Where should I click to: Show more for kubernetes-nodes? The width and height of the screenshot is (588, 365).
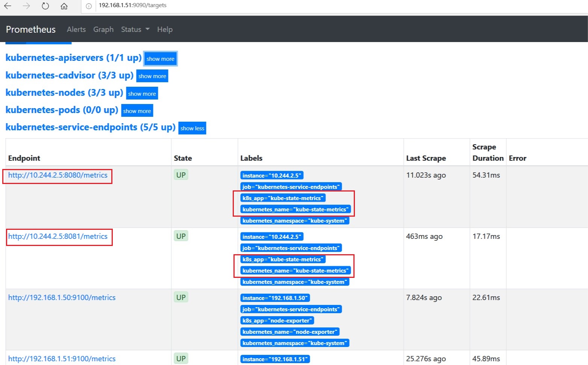click(x=142, y=94)
